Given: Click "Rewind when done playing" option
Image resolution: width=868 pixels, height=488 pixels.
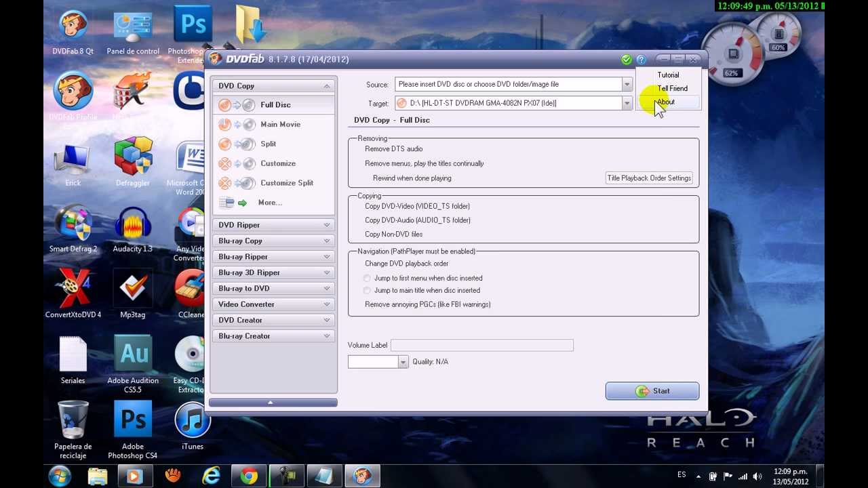Looking at the screenshot, I should [x=412, y=178].
